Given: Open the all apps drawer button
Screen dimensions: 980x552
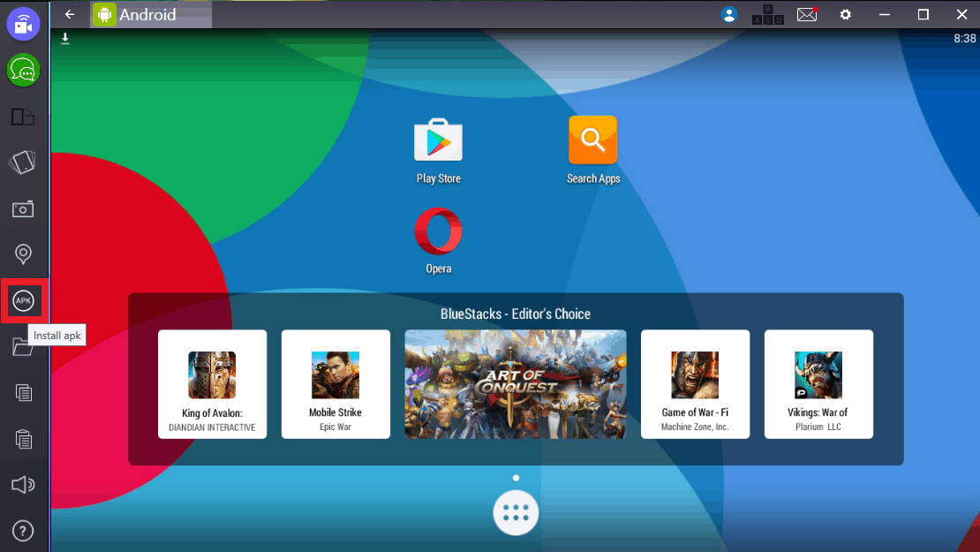Looking at the screenshot, I should (516, 513).
